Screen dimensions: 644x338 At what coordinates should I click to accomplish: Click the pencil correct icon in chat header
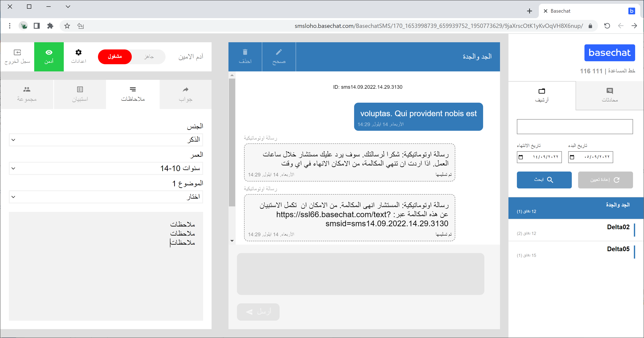click(279, 52)
